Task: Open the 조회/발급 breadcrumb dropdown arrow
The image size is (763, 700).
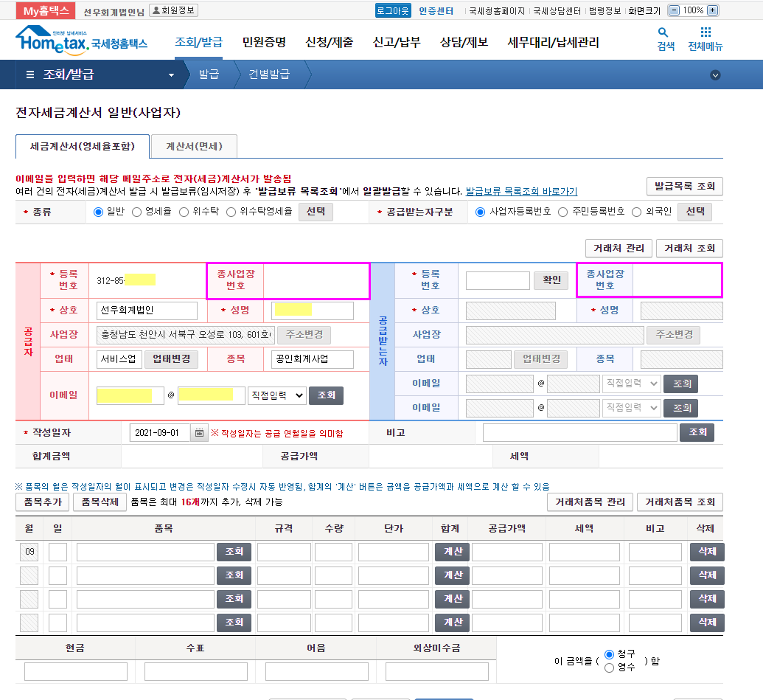Action: point(171,75)
